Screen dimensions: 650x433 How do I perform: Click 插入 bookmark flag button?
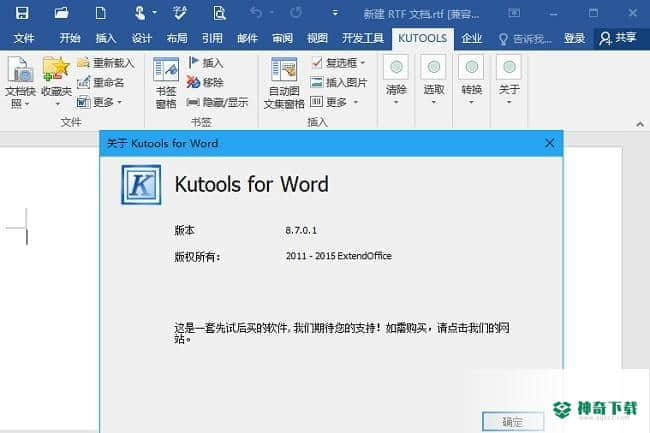click(x=206, y=63)
